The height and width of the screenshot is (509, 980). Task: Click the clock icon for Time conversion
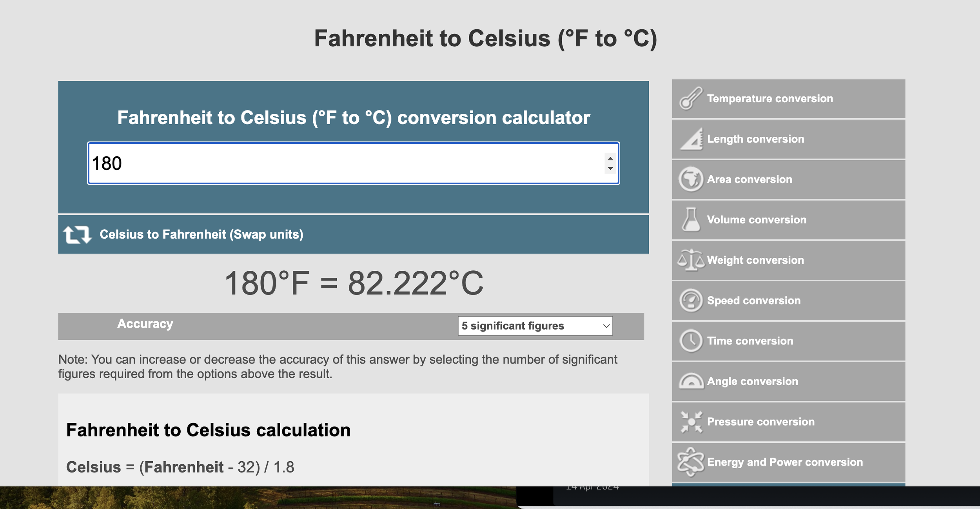click(691, 341)
